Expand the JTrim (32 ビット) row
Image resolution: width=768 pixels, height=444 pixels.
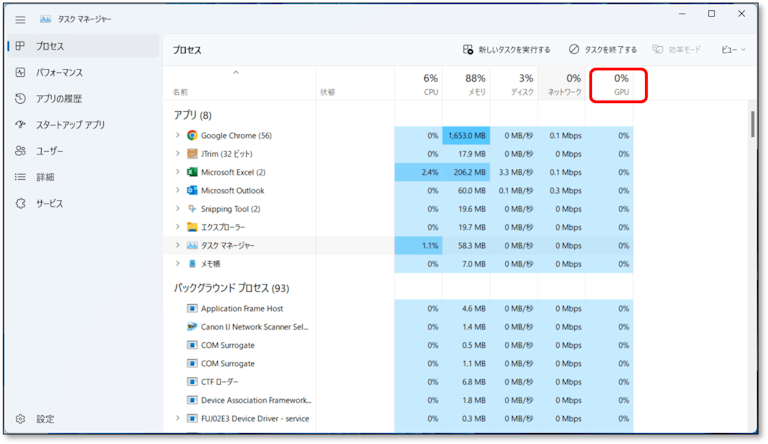click(178, 154)
